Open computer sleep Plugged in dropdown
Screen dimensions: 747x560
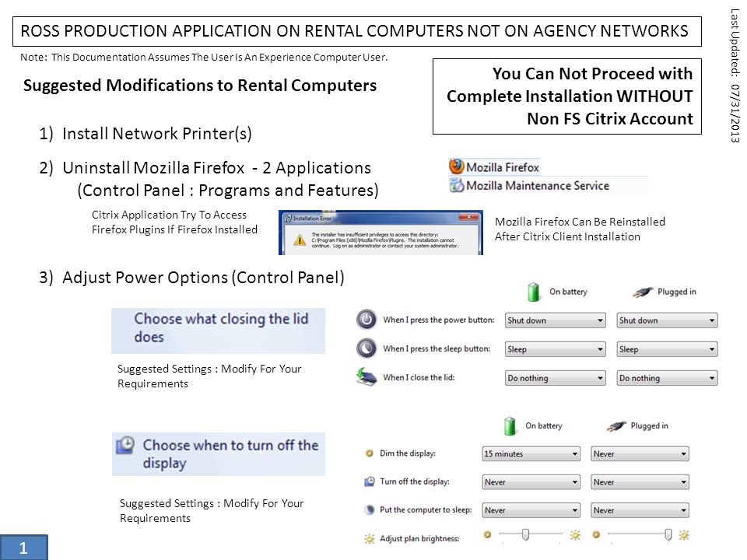point(640,510)
